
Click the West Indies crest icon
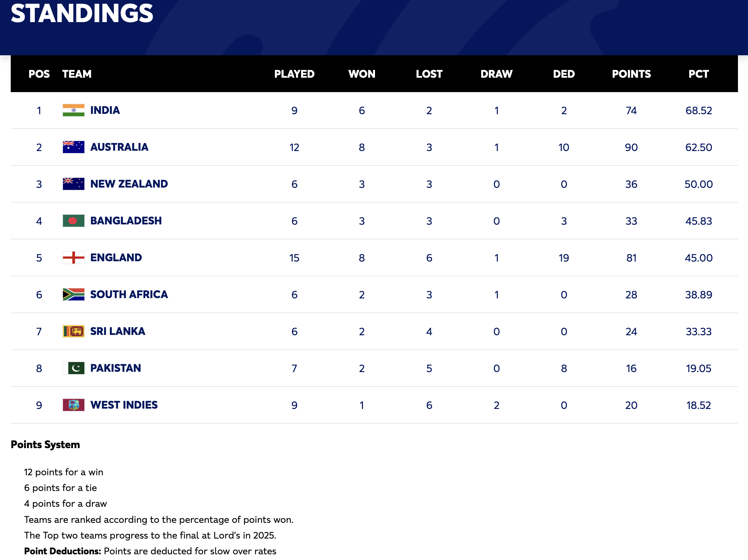pyautogui.click(x=73, y=405)
